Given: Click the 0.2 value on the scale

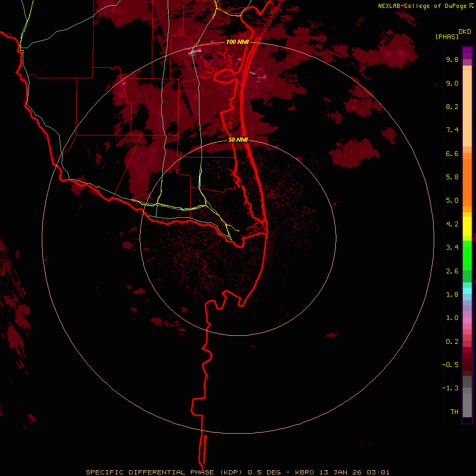Looking at the screenshot, I should click(x=452, y=342).
